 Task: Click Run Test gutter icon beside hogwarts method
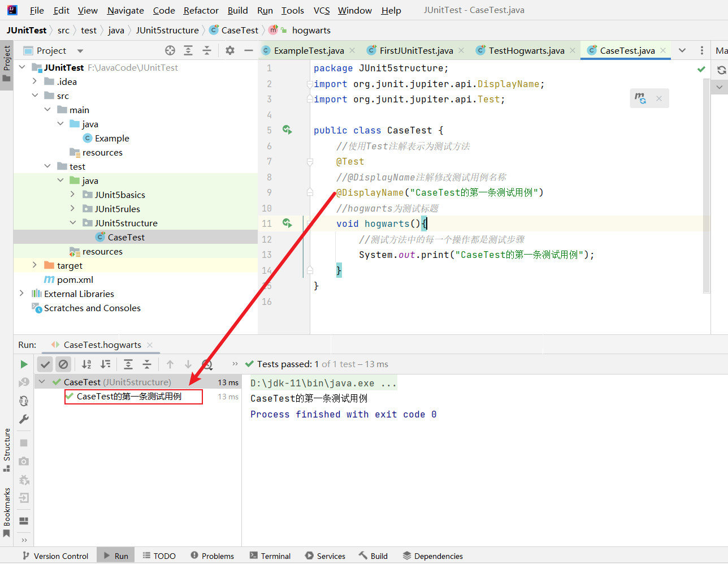(287, 223)
